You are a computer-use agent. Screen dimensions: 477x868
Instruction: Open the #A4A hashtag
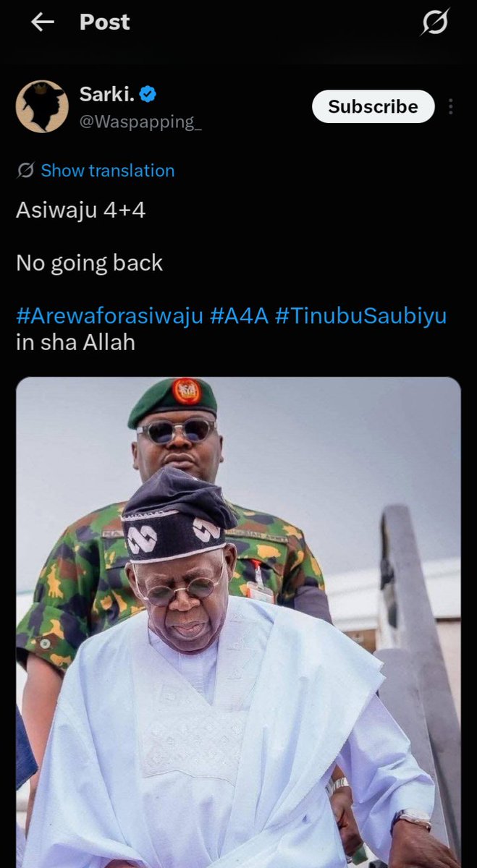tap(240, 316)
